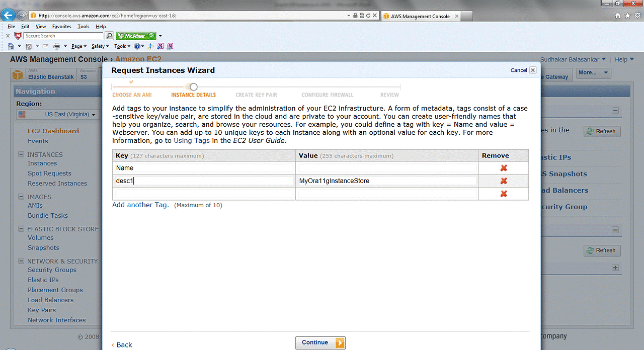
Task: Click the Continue button
Action: [x=320, y=342]
